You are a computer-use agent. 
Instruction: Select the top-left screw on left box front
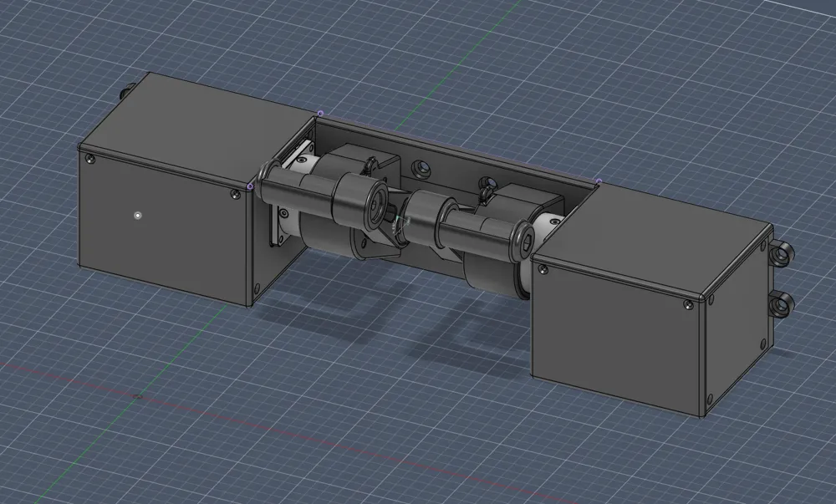pyautogui.click(x=90, y=158)
